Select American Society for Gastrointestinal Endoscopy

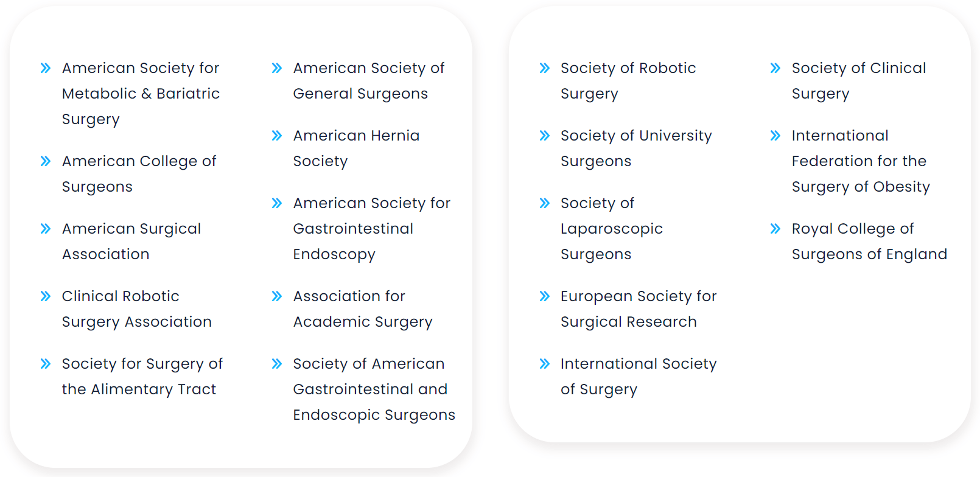[x=371, y=229]
